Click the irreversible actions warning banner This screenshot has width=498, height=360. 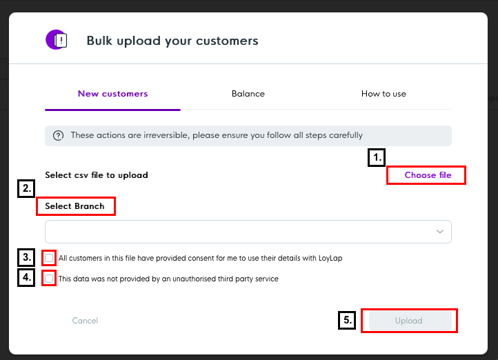tap(248, 136)
